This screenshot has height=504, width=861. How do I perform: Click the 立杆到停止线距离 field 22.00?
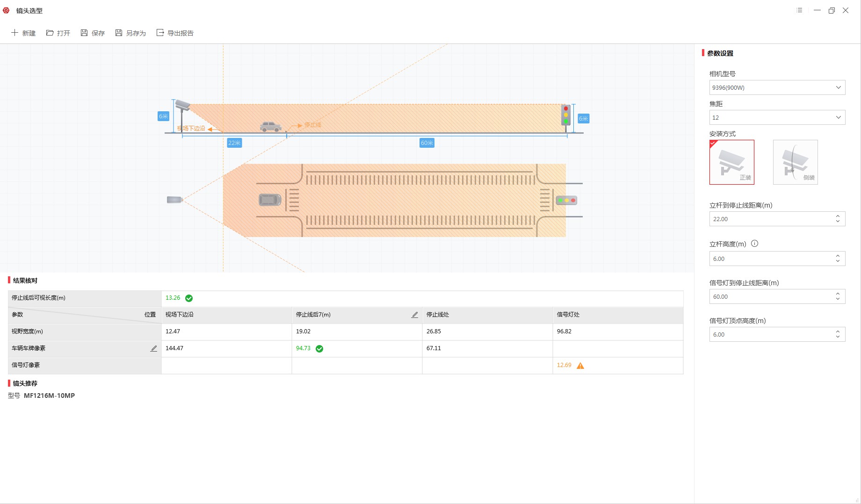pos(777,219)
